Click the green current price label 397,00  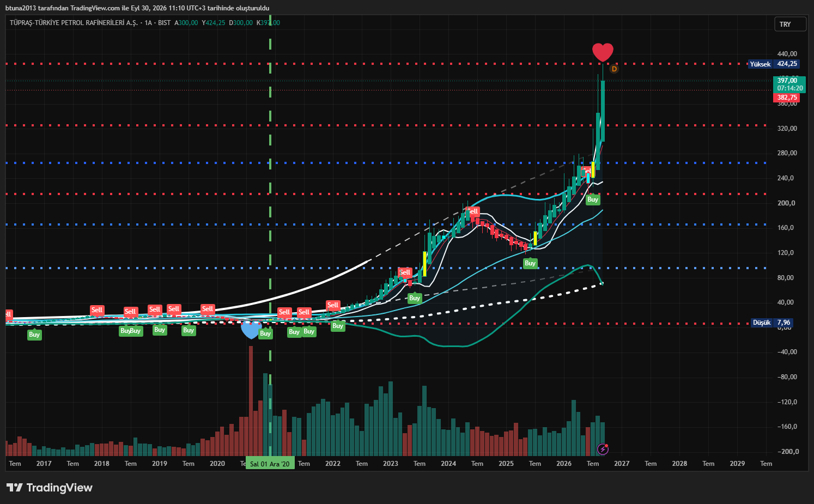click(789, 84)
